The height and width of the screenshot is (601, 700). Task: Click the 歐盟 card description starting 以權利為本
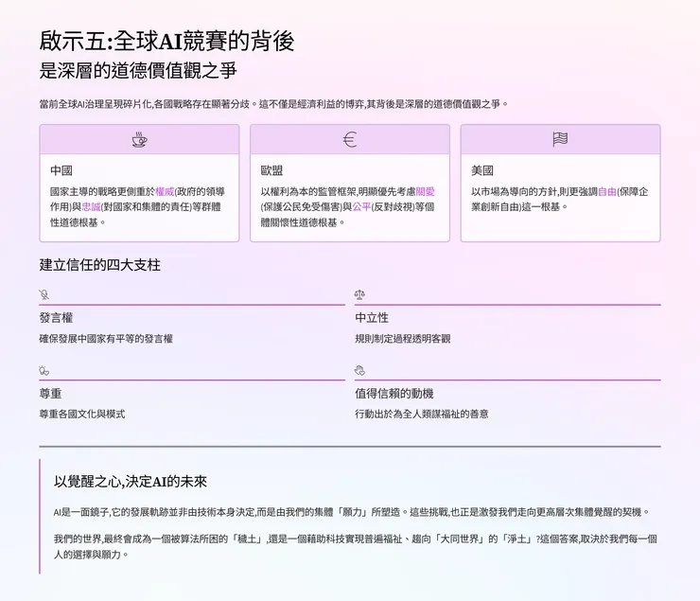tap(348, 206)
